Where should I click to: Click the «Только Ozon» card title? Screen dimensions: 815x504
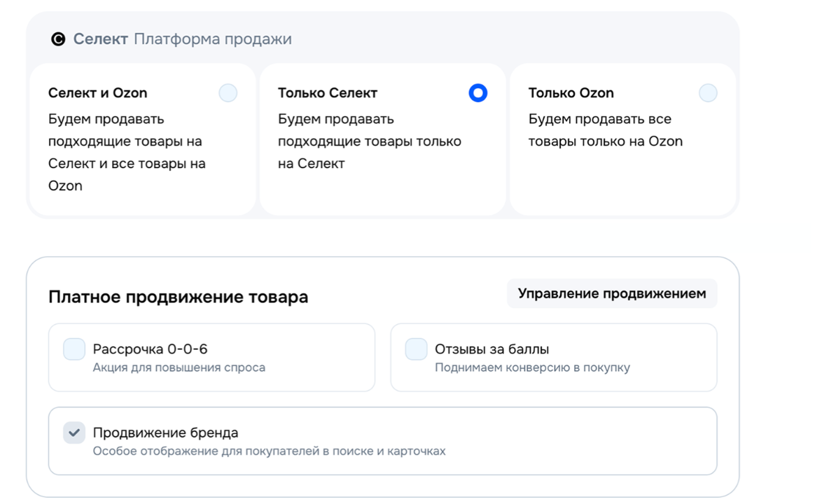point(571,93)
